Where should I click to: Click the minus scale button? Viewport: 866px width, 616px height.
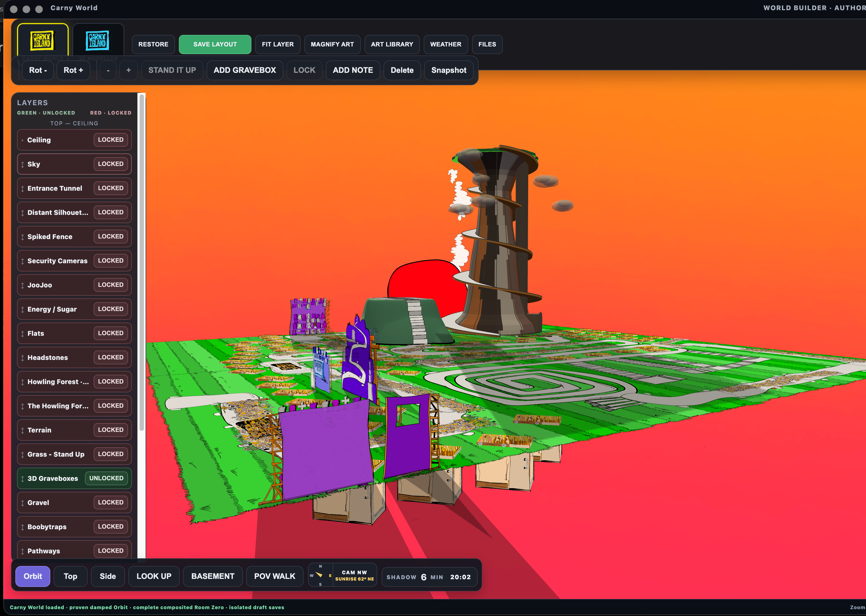108,70
